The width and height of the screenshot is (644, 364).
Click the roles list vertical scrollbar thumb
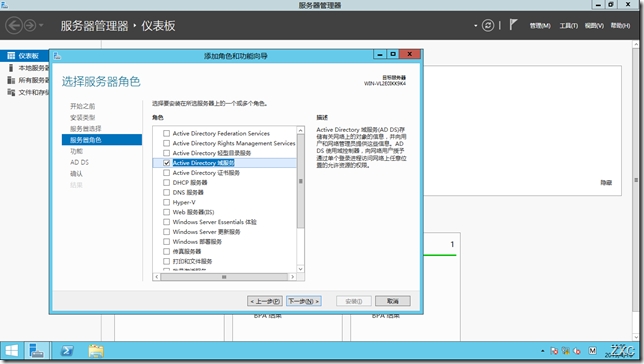click(301, 181)
